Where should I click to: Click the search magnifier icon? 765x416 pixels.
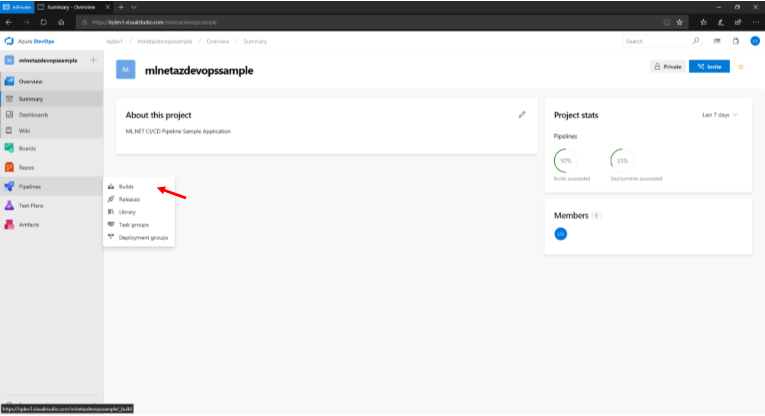[x=696, y=41]
